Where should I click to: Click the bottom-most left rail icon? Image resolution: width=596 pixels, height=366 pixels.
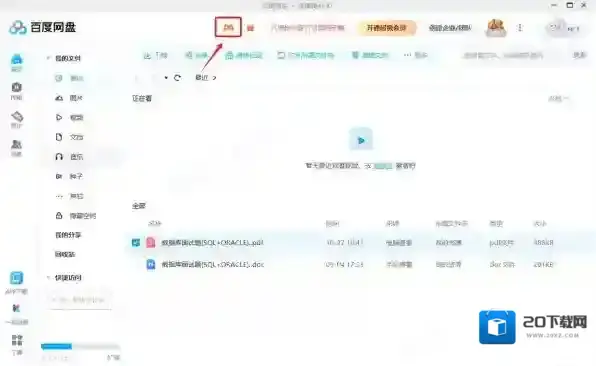pos(17,340)
